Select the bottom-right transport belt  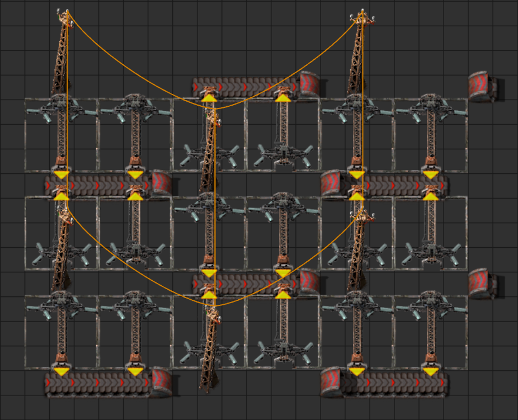[394, 384]
